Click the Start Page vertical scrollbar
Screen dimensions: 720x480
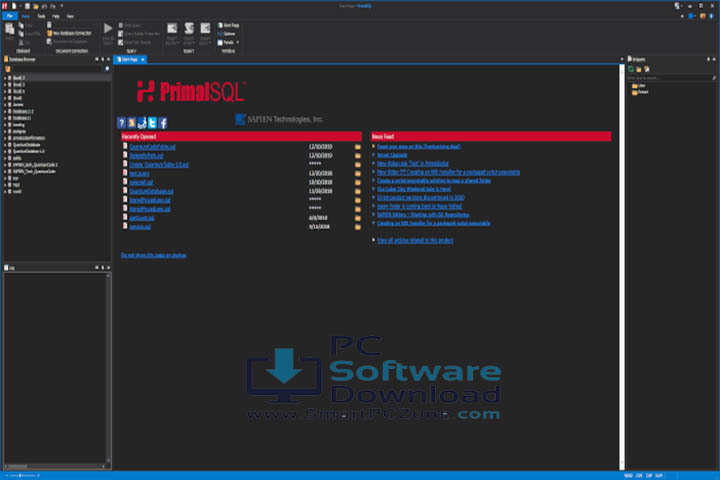622,266
